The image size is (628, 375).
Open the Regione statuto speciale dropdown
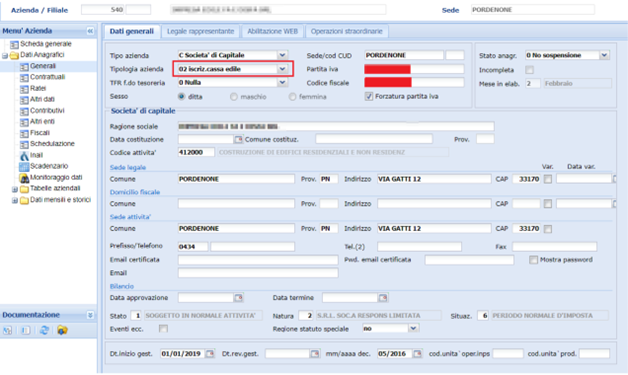pos(413,328)
